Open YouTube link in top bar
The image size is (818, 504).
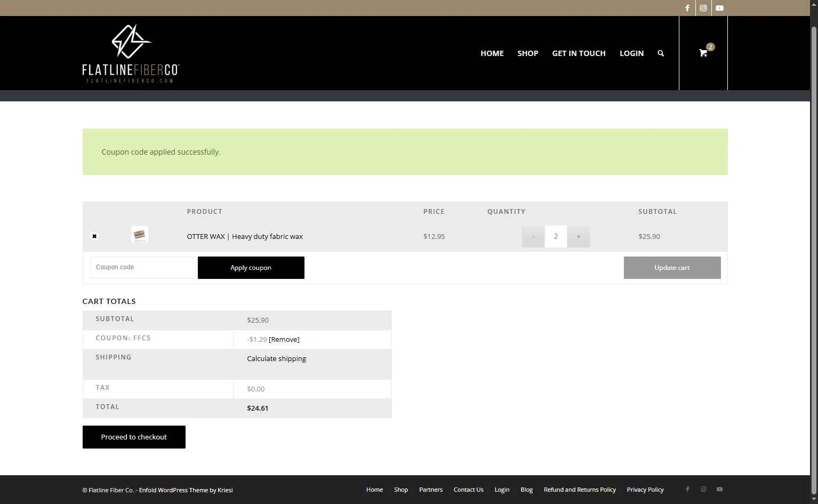[x=719, y=8]
